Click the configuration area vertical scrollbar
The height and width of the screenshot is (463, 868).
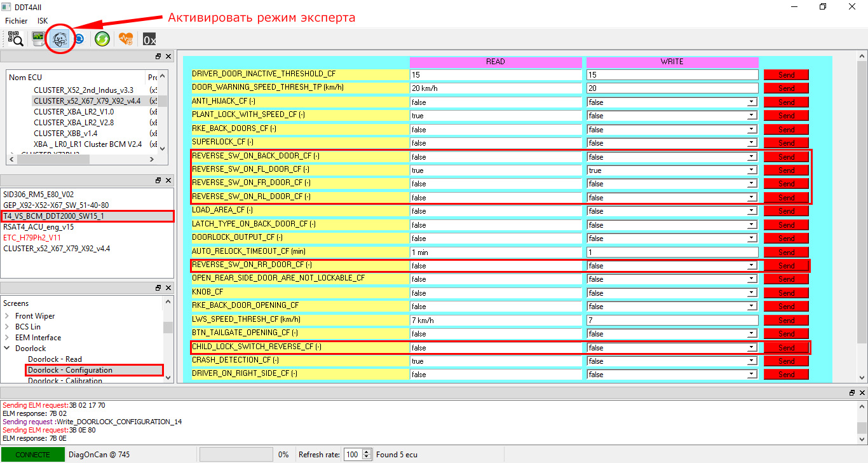[862, 216]
